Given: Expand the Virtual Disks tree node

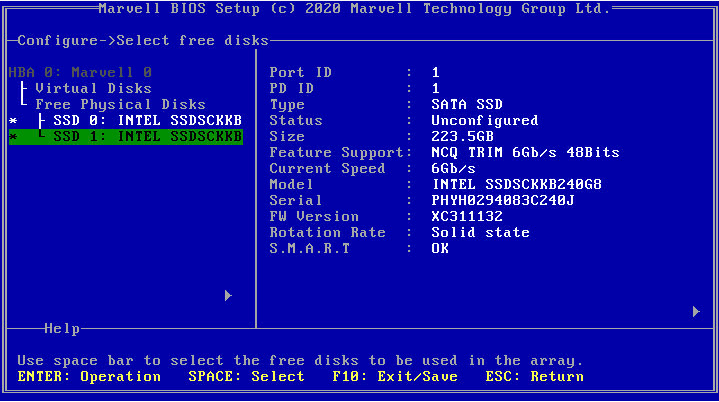Looking at the screenshot, I should coord(94,89).
